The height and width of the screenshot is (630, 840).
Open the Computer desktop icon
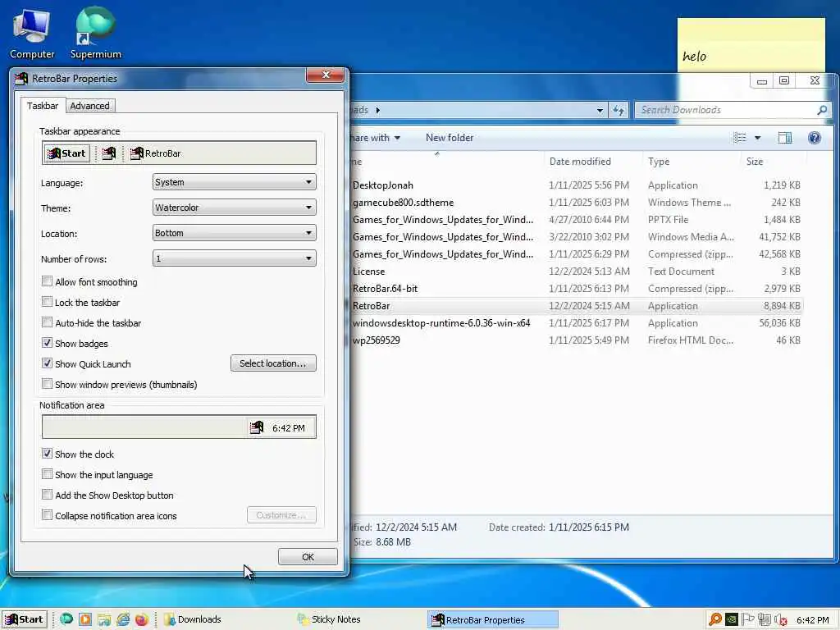tap(32, 34)
